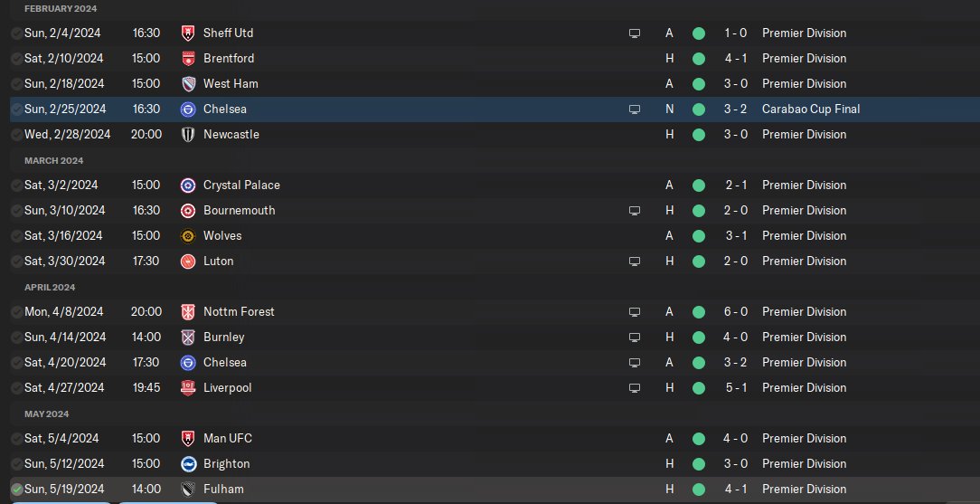This screenshot has height=504, width=980.
Task: Toggle the checkmark beside Sun, 2/4/2024 fixture
Action: tap(17, 33)
